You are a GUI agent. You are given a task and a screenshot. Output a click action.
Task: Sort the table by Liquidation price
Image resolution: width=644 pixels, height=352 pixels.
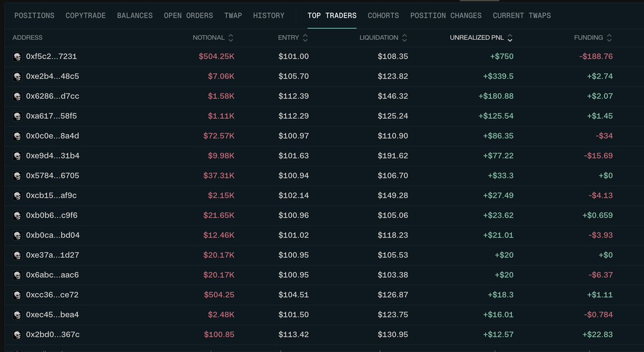tap(383, 38)
